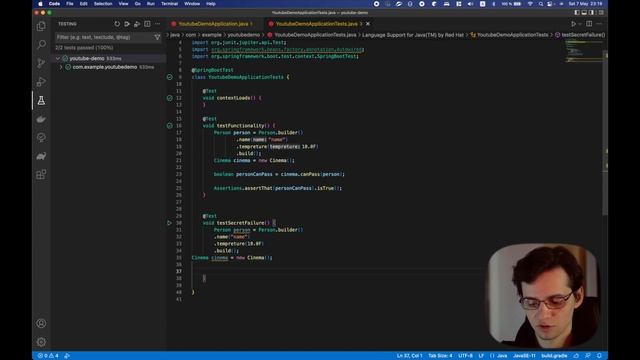Open Customize Layout button
Viewport: 640px width, 360px height.
coord(601,13)
